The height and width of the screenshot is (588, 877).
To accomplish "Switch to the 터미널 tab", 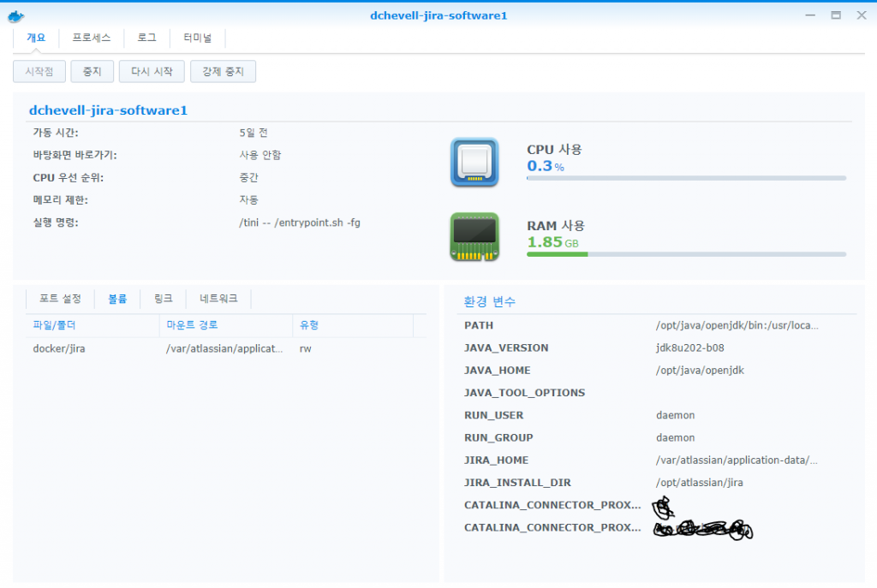I will click(x=197, y=38).
